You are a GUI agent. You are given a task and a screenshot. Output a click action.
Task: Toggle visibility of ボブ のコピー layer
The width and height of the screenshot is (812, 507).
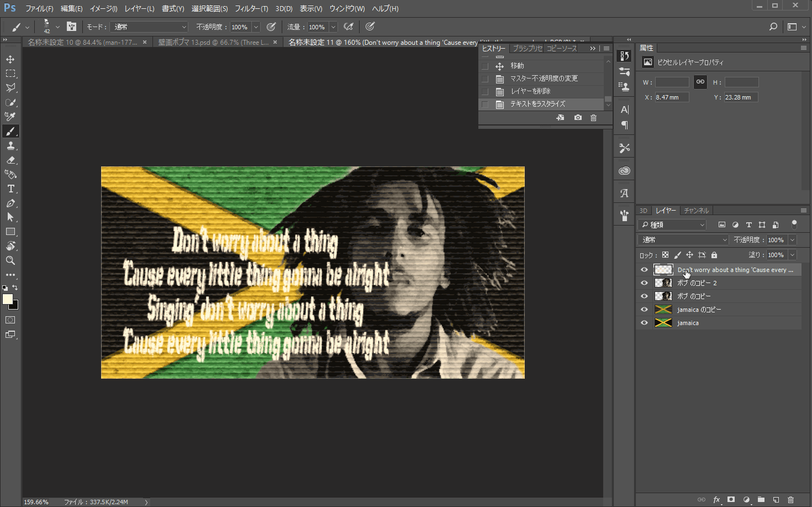tap(644, 296)
